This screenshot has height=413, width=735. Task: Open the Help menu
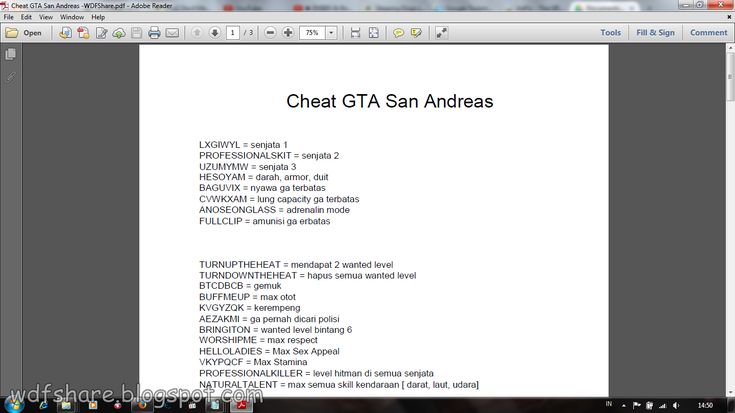[x=98, y=17]
